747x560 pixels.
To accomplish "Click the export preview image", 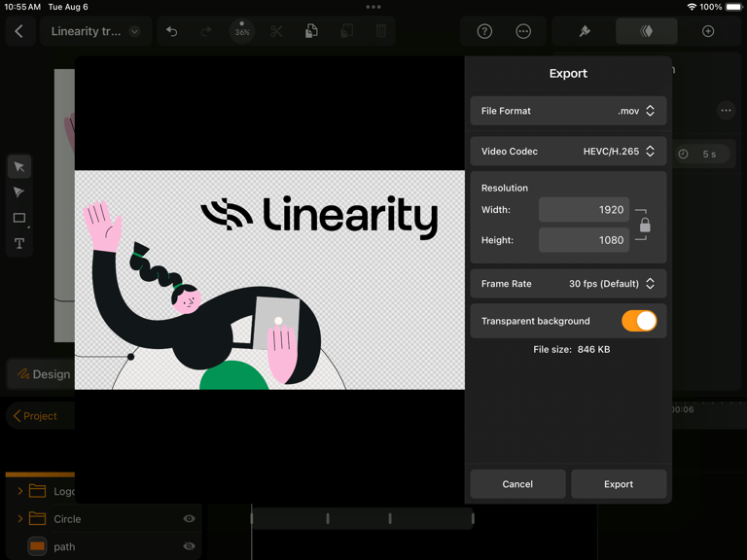I will [x=269, y=280].
